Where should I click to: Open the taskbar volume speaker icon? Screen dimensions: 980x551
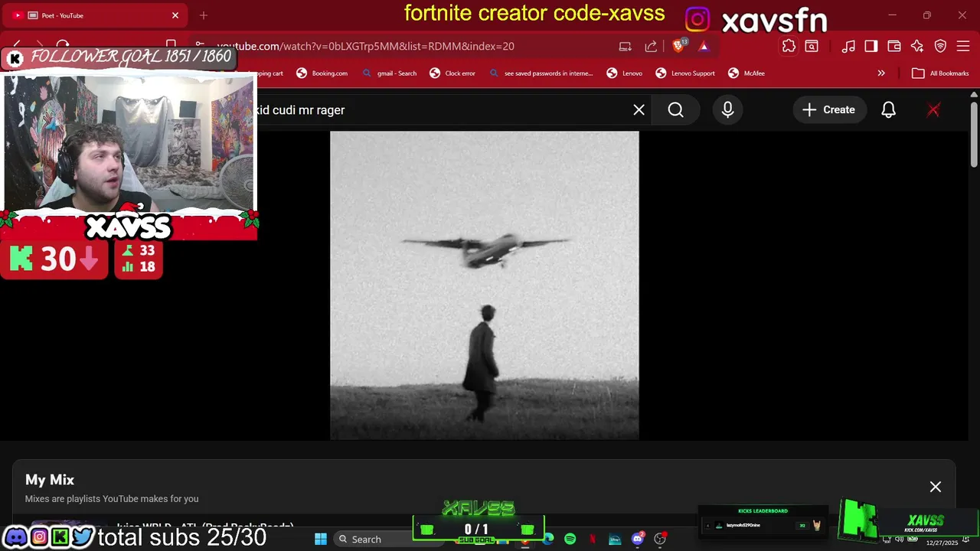click(899, 540)
